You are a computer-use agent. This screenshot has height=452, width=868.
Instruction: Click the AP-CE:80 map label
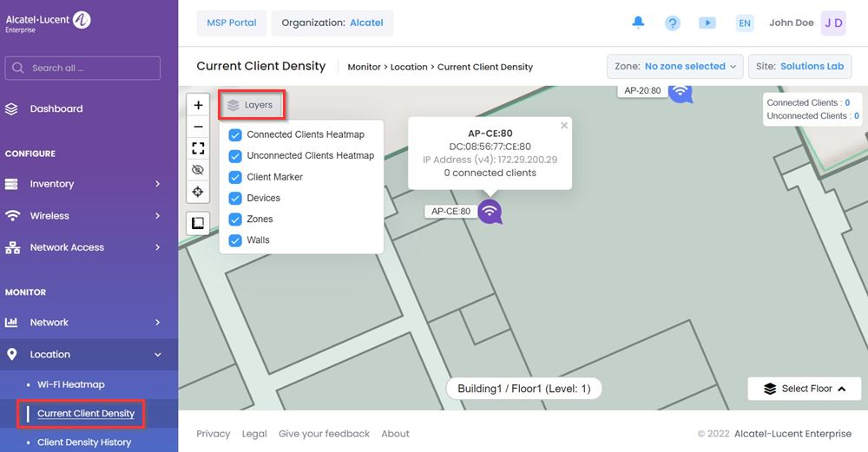450,212
